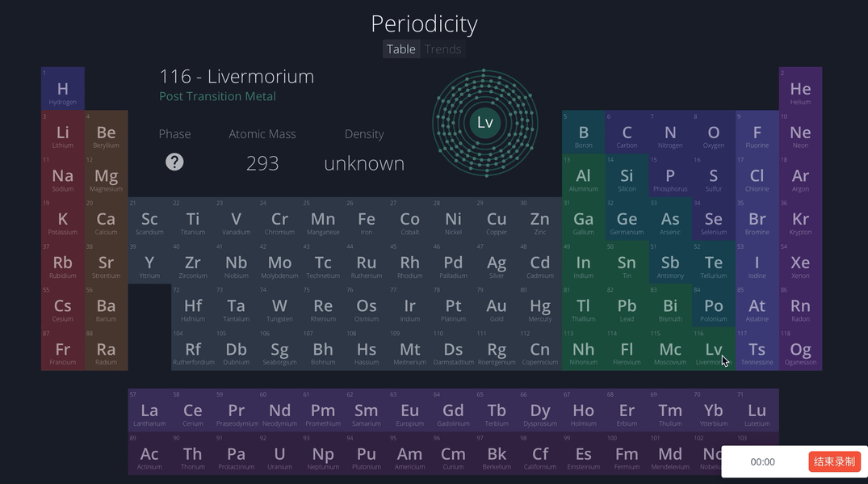Click the red stop recording button

pyautogui.click(x=834, y=461)
